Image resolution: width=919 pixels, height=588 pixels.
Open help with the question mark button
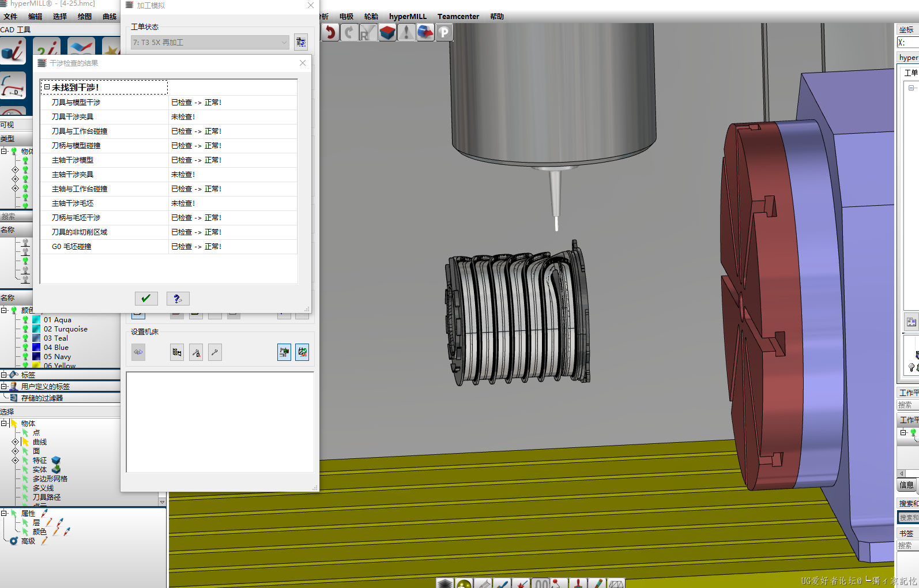178,299
